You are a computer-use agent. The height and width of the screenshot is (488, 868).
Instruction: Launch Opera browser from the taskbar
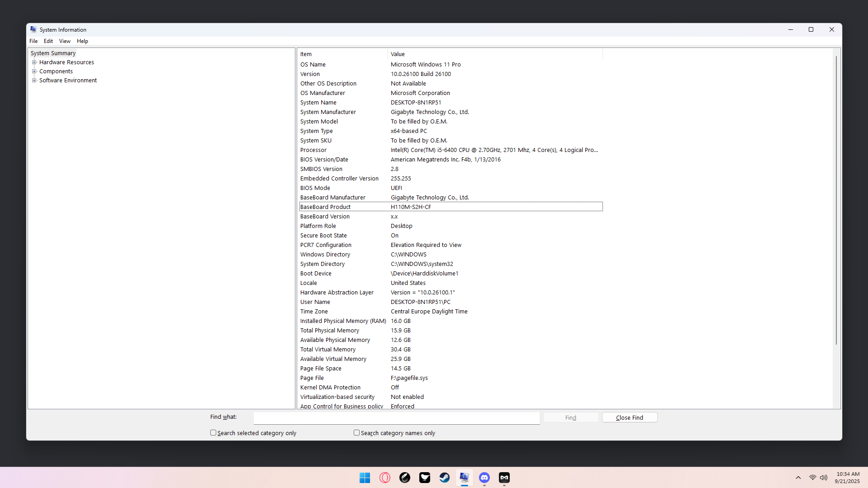pyautogui.click(x=385, y=478)
